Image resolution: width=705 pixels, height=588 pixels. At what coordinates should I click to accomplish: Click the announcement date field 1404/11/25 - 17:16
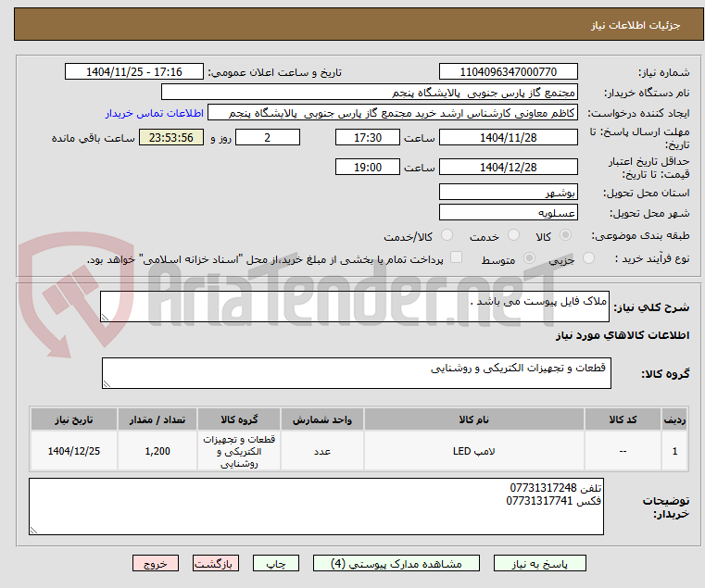134,71
